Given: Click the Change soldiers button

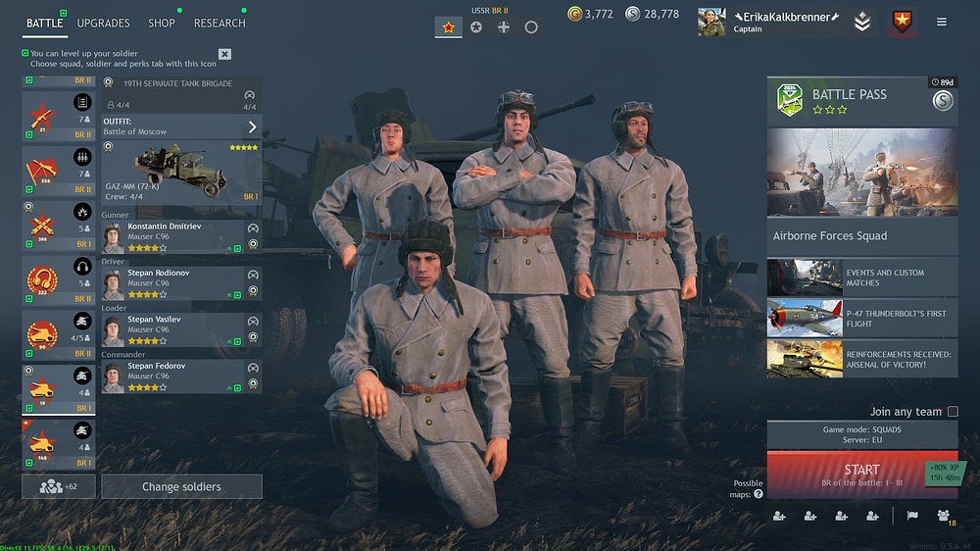Looking at the screenshot, I should pyautogui.click(x=181, y=486).
